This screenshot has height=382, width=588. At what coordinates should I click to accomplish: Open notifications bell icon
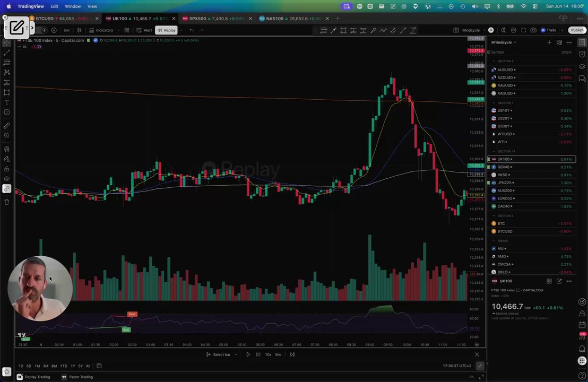(x=582, y=349)
